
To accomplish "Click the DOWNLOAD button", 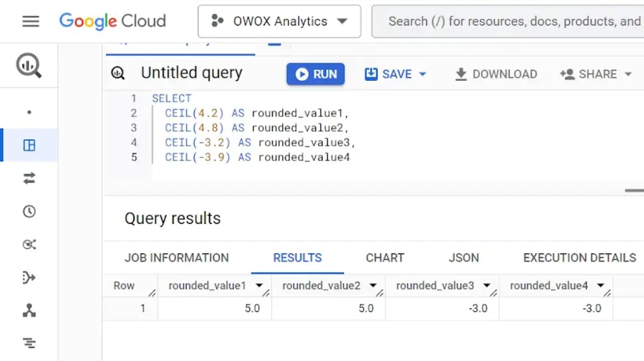I will 496,74.
